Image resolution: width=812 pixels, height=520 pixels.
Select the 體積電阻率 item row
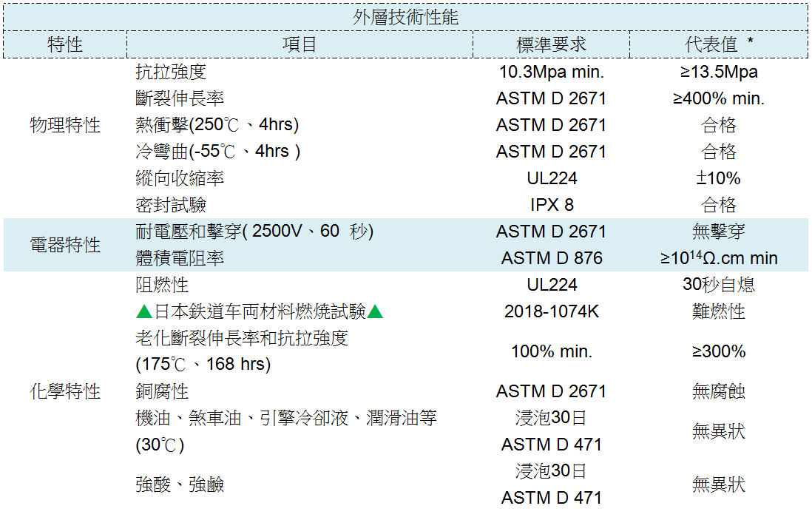click(x=180, y=258)
